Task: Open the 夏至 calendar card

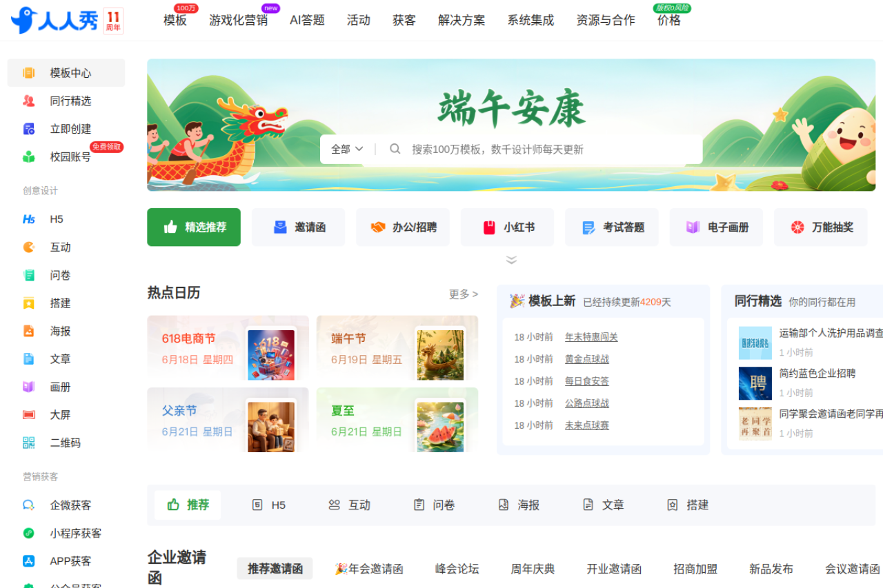Action: (397, 420)
